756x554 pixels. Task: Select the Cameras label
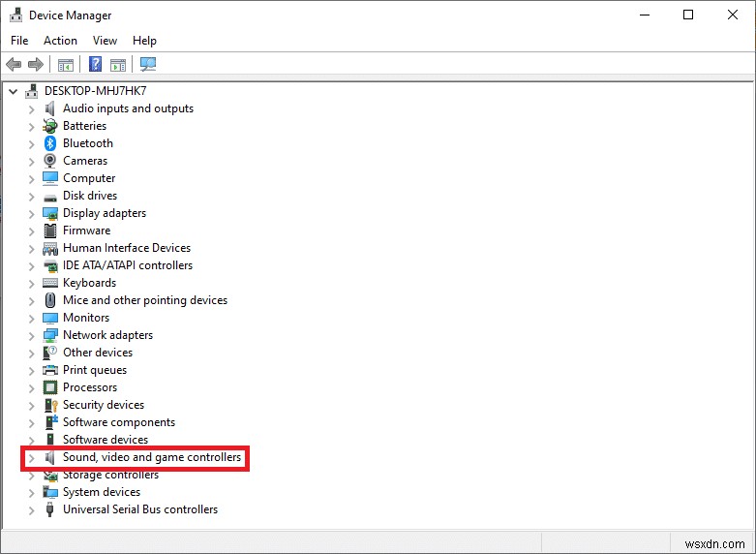pos(85,161)
